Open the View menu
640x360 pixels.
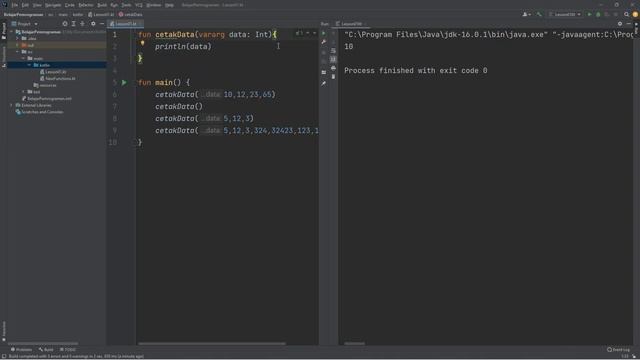click(x=37, y=5)
